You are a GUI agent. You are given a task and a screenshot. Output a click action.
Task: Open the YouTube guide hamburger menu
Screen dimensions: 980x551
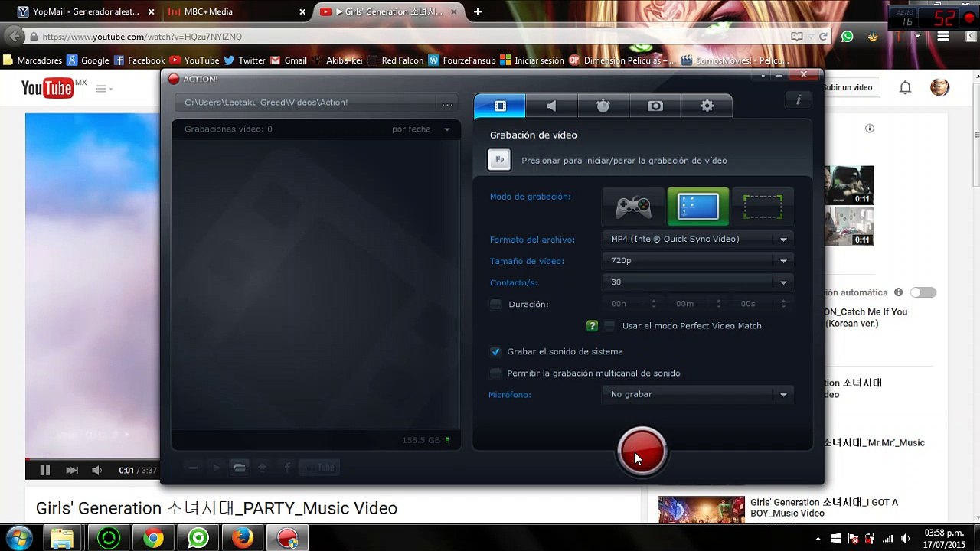tap(101, 89)
